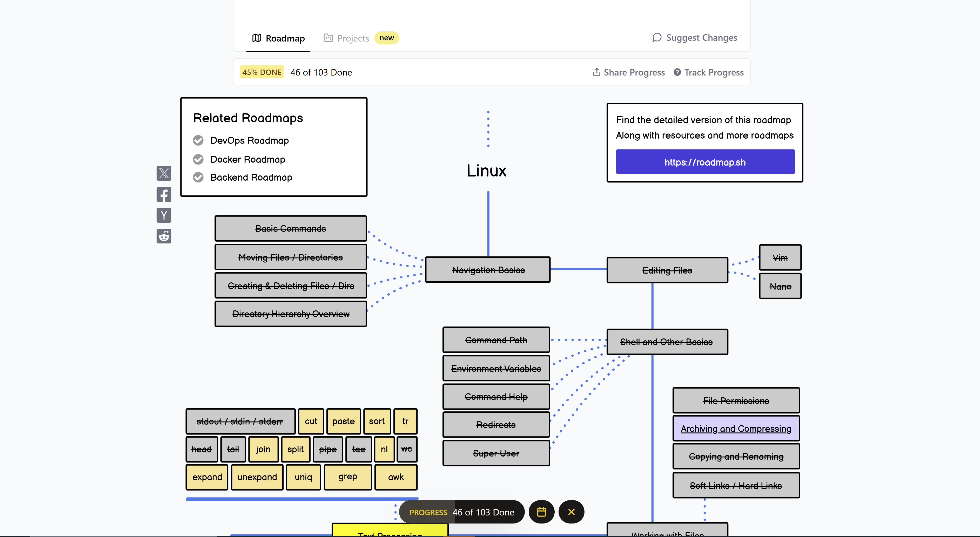
Task: Select the Roadmap tab
Action: pos(278,38)
